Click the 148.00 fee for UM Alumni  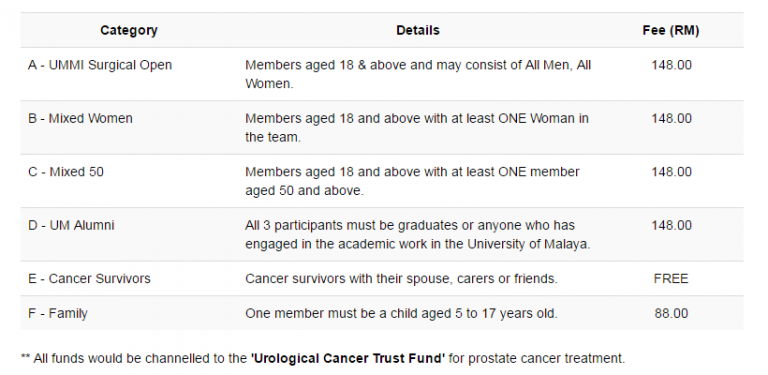point(671,225)
